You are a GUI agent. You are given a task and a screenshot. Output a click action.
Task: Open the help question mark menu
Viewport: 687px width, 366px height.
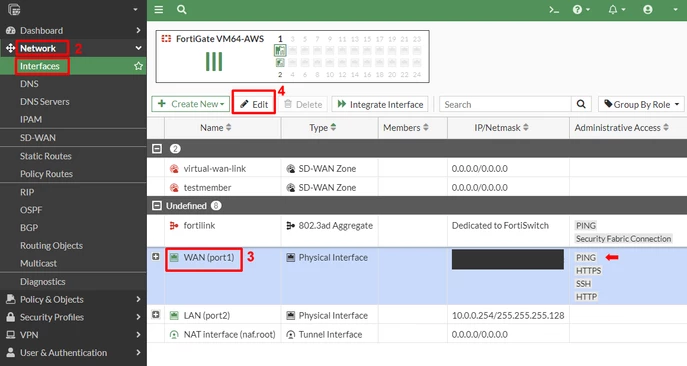coord(581,10)
